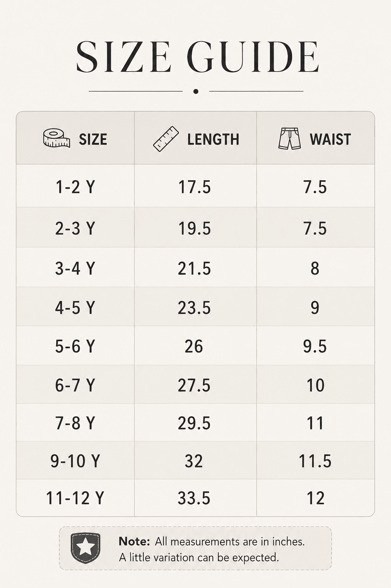Image resolution: width=391 pixels, height=588 pixels.
Task: Select the 1-2 Y size row
Action: [x=195, y=186]
